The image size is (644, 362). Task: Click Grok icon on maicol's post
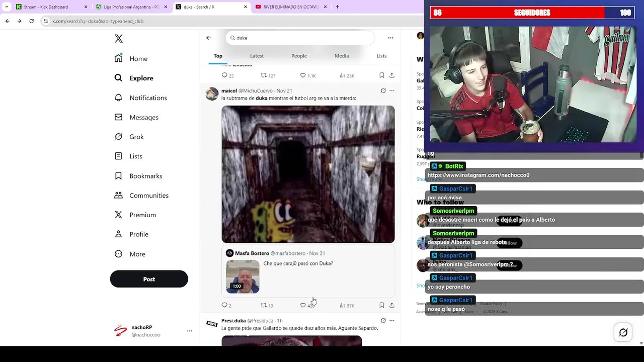click(x=383, y=90)
